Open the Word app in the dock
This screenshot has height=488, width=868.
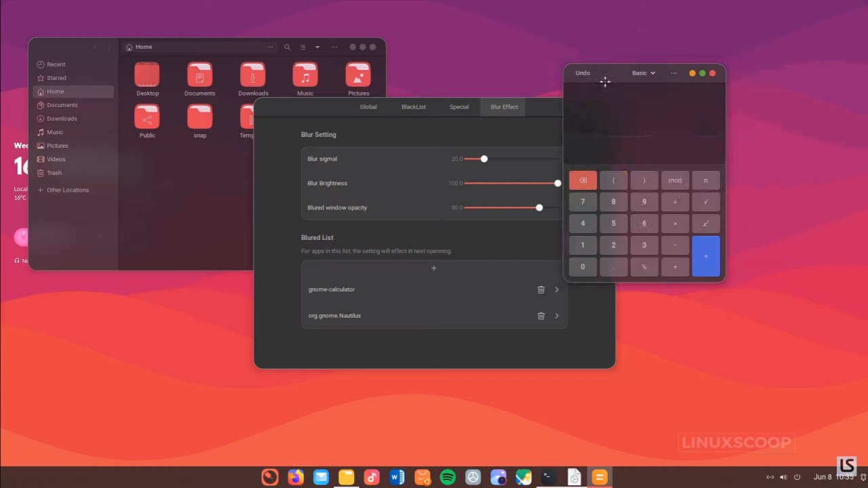coord(397,477)
